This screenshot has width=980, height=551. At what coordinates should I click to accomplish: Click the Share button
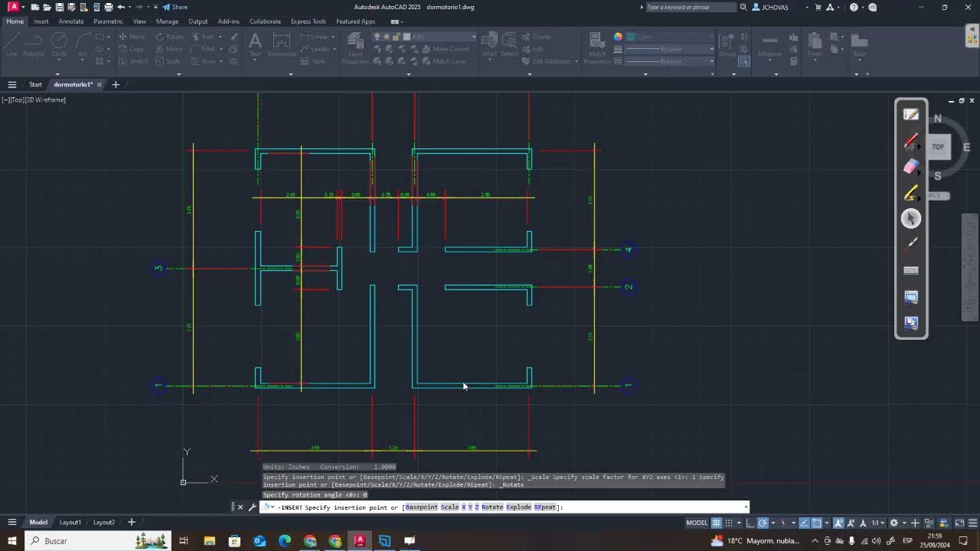(x=175, y=7)
